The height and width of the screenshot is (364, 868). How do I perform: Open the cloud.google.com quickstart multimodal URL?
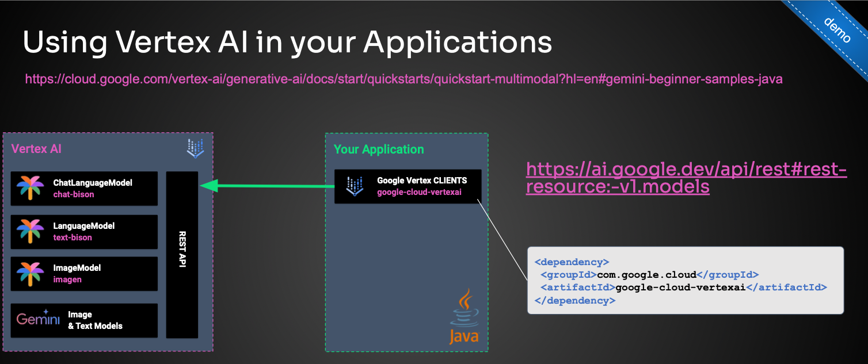tap(403, 79)
